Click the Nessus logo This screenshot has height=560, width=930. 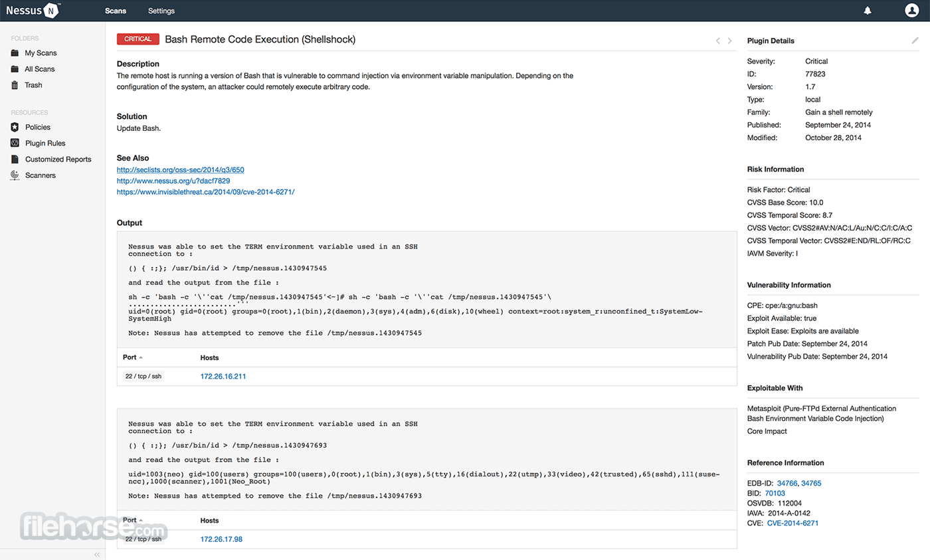pos(33,11)
